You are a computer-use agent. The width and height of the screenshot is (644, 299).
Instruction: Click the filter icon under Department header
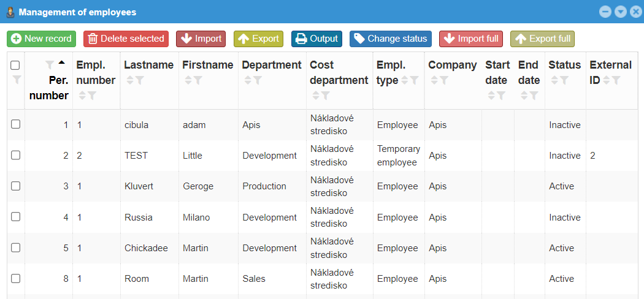point(258,80)
